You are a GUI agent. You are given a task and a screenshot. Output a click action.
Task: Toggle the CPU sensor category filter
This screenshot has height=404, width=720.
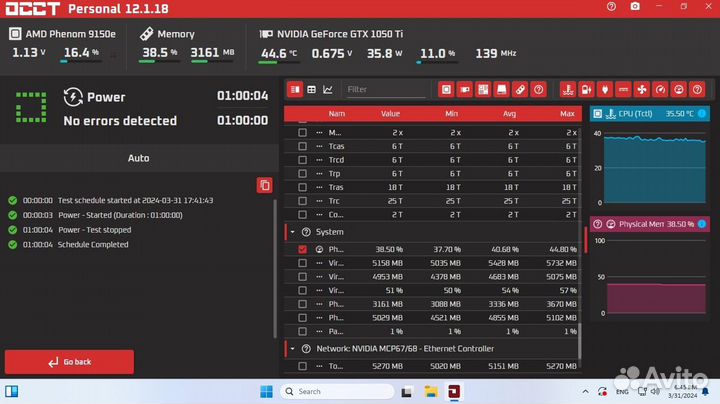[x=446, y=90]
